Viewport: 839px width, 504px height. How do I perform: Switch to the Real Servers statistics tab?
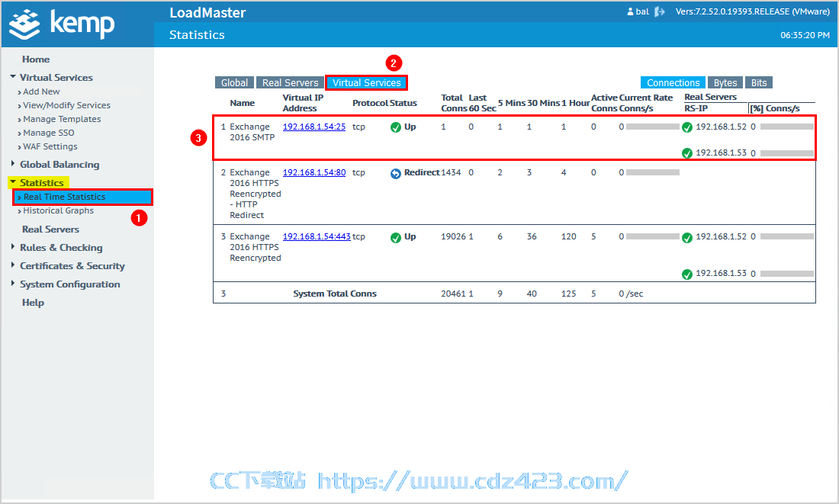(290, 83)
